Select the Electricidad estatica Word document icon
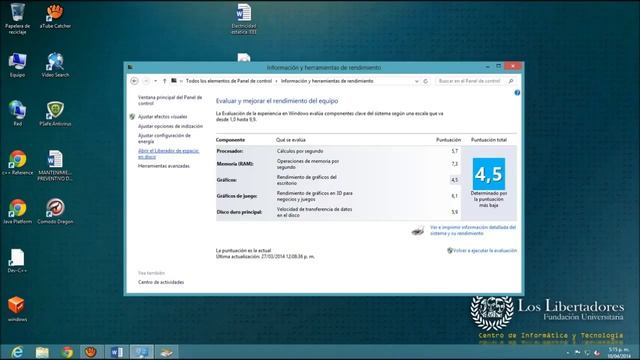 coord(244,18)
